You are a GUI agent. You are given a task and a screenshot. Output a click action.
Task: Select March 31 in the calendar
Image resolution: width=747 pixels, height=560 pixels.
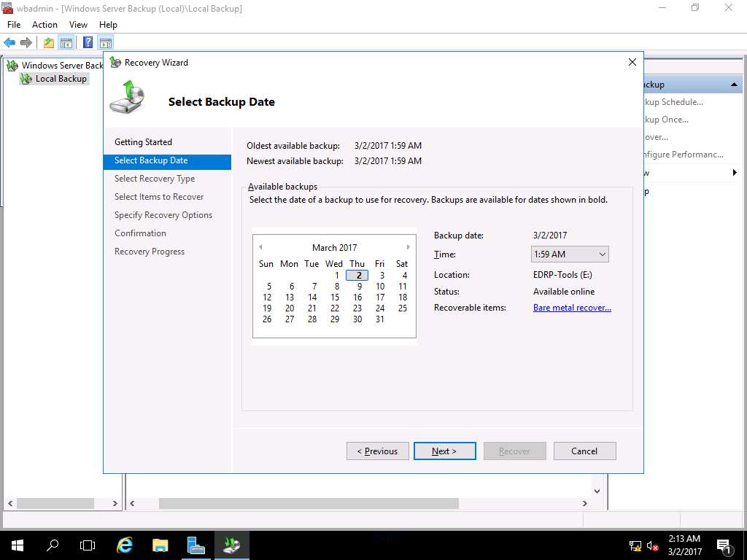pyautogui.click(x=380, y=319)
